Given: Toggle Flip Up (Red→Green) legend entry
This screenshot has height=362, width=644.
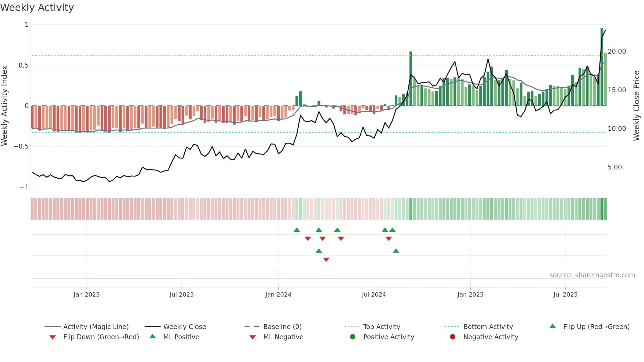Looking at the screenshot, I should pos(590,327).
